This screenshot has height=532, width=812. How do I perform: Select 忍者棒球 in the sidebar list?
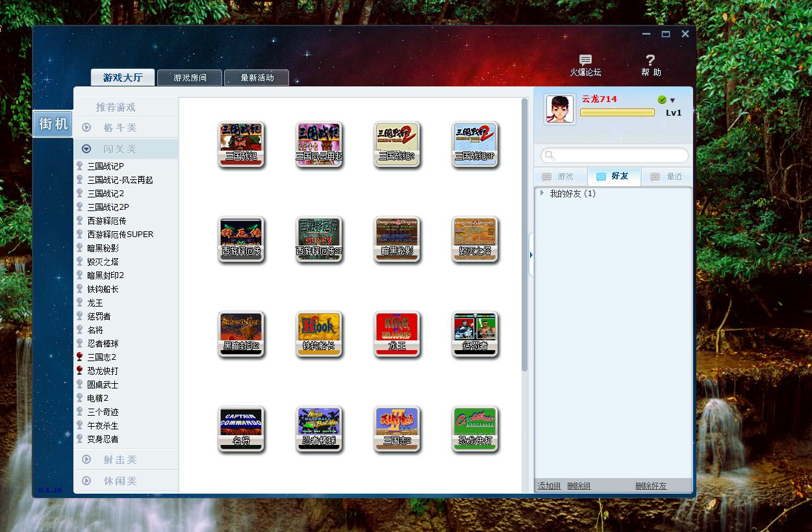tap(103, 344)
